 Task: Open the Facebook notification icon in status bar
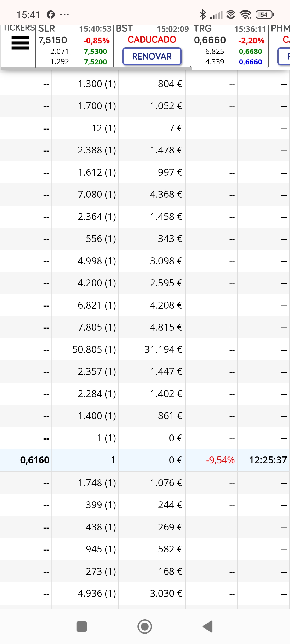[51, 14]
